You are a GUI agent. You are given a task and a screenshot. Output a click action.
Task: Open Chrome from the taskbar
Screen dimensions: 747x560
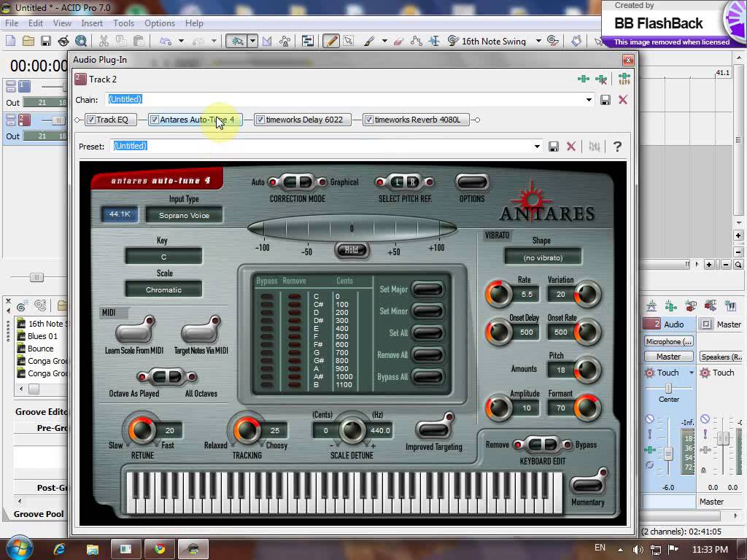[x=159, y=549]
